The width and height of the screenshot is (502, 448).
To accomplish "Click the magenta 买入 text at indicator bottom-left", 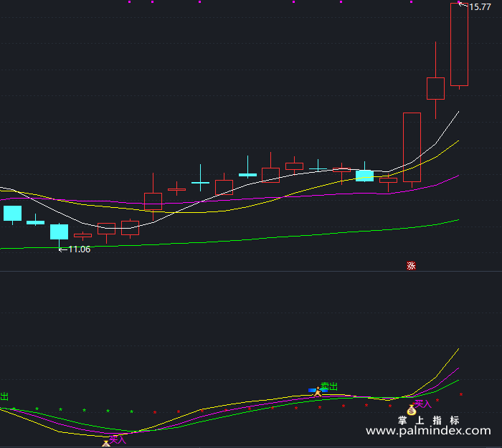I will tap(118, 439).
